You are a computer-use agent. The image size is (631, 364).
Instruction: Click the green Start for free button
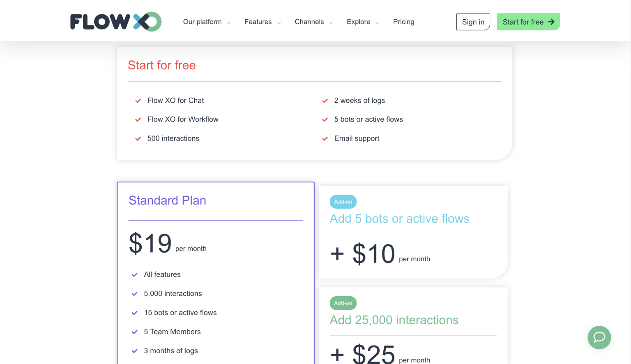[x=528, y=22]
